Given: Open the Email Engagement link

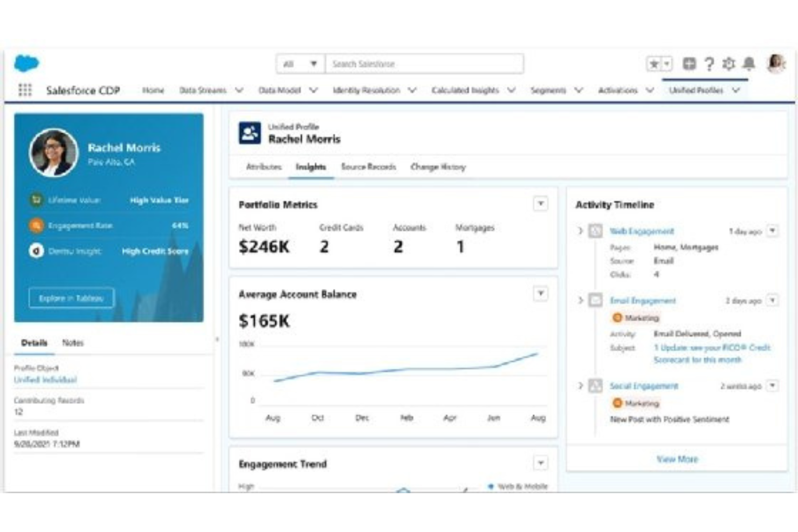Looking at the screenshot, I should [x=643, y=301].
